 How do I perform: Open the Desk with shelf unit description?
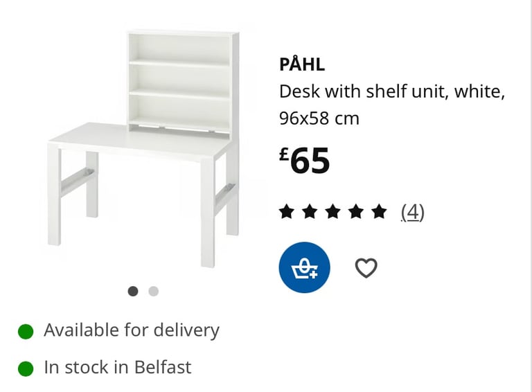click(x=392, y=91)
